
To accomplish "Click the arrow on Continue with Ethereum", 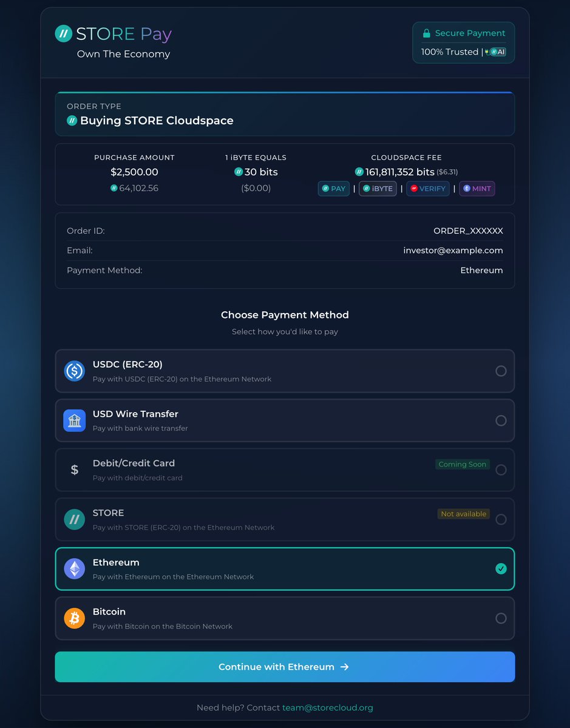I will pyautogui.click(x=345, y=667).
